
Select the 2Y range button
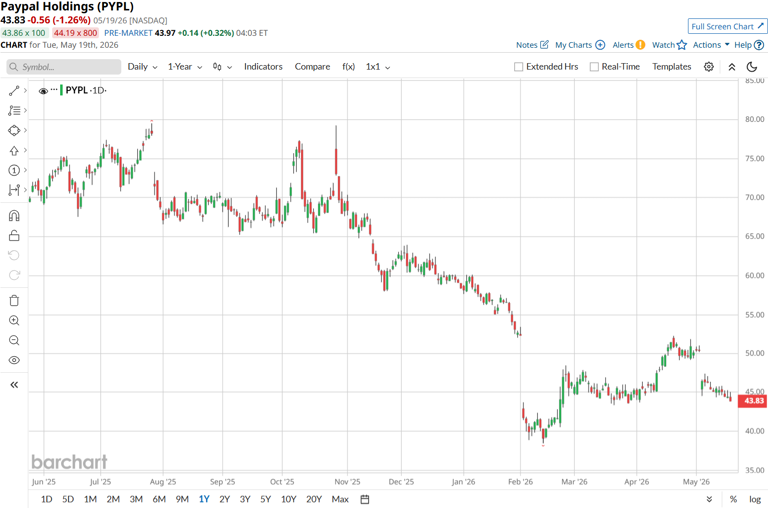tap(224, 499)
